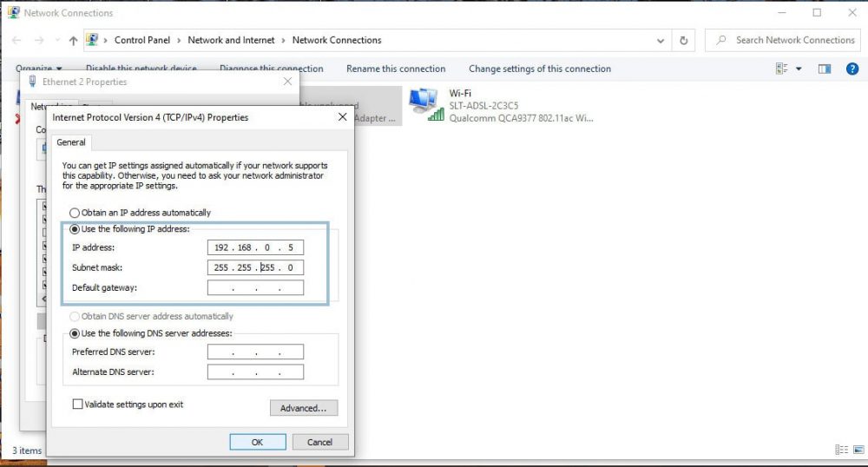
Task: Expand the chevron after Control Panel breadcrumb
Action: (x=181, y=40)
